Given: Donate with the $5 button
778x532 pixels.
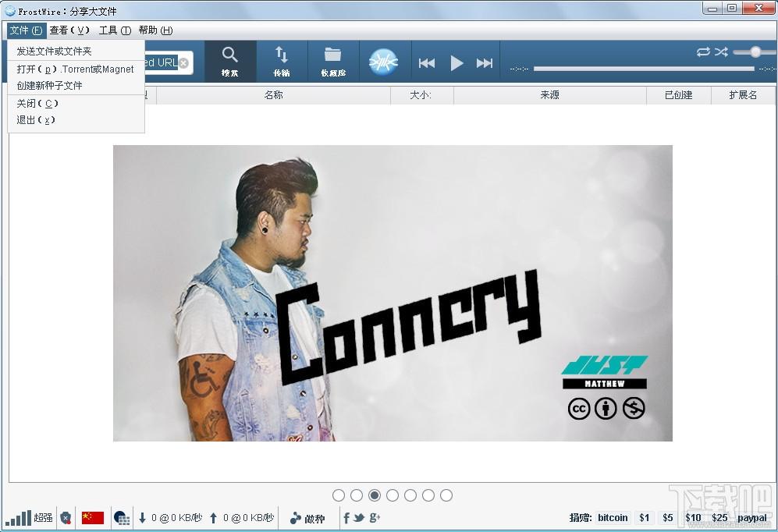Looking at the screenshot, I should pos(668,518).
